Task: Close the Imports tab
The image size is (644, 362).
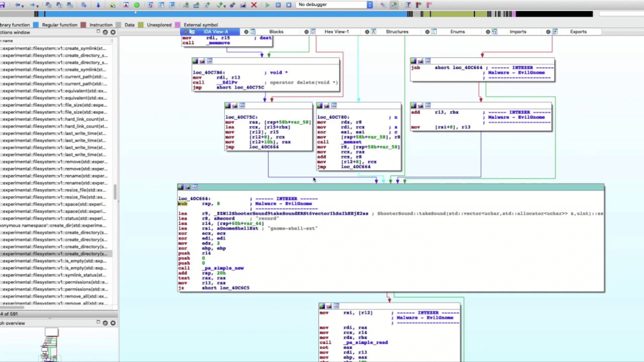Action: (x=488, y=32)
